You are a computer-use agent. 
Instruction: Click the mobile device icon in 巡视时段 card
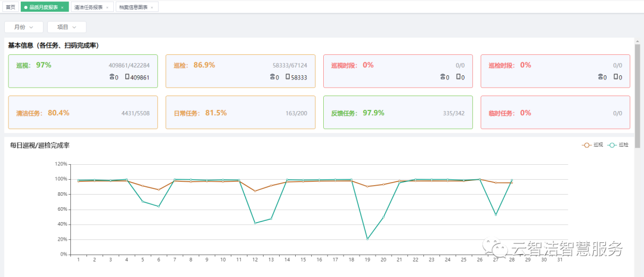[x=458, y=77]
